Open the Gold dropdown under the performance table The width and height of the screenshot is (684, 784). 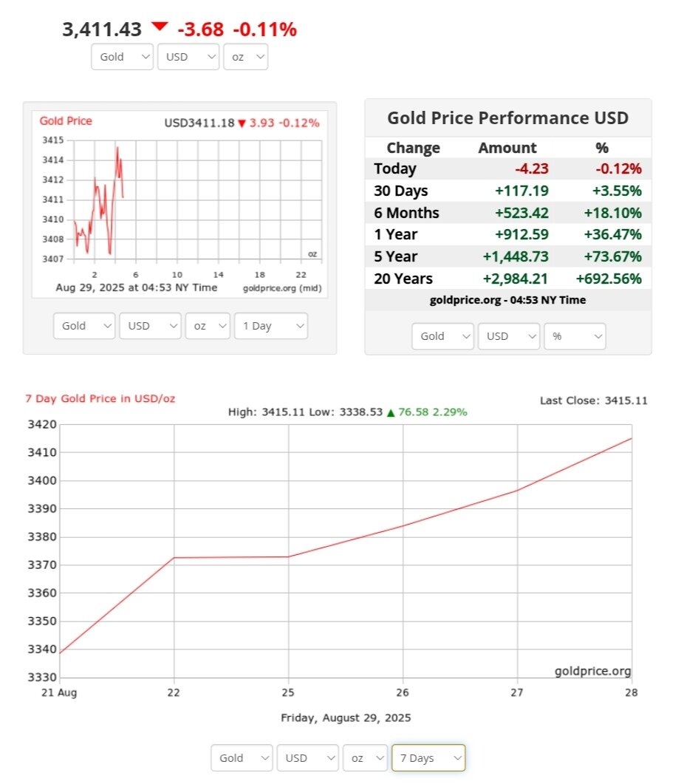point(442,336)
